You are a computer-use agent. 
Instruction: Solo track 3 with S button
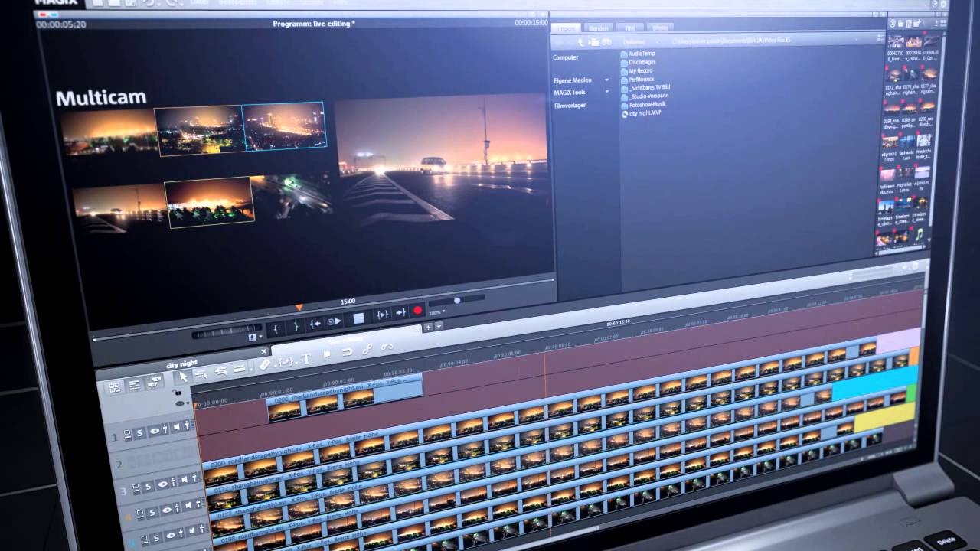(x=148, y=487)
